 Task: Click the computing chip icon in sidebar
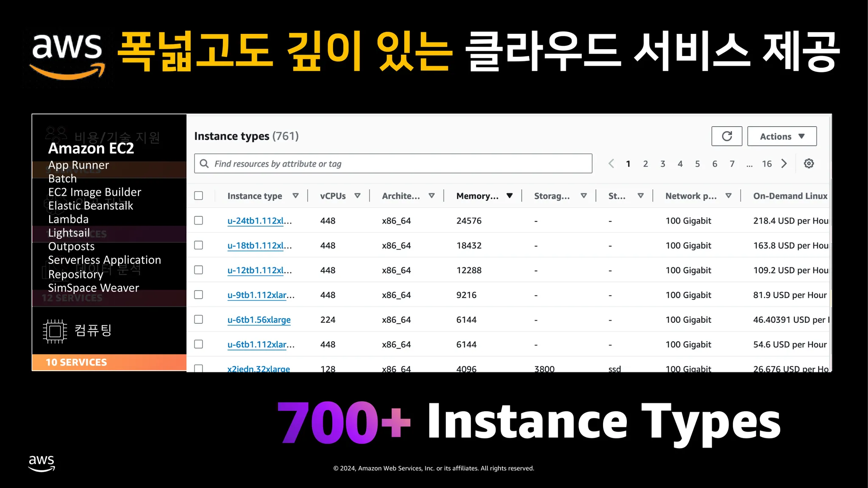click(55, 331)
